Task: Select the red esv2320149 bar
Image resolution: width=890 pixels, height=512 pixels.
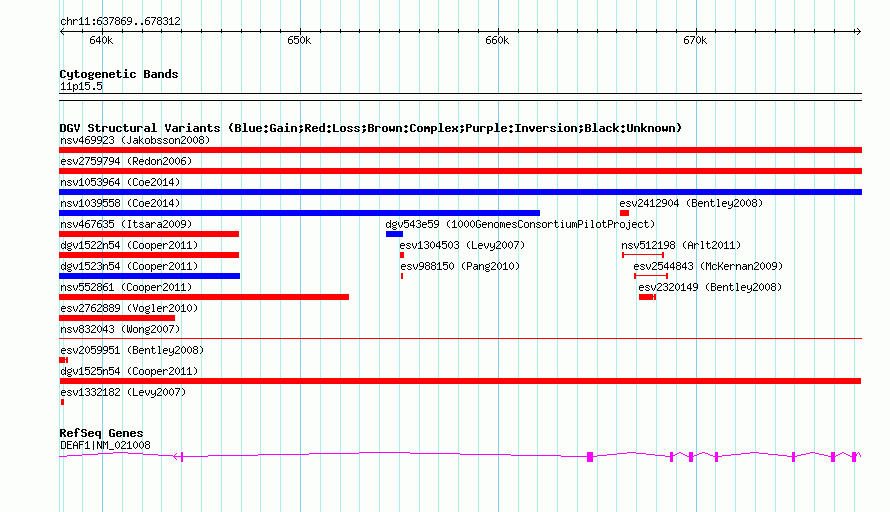Action: pyautogui.click(x=647, y=297)
